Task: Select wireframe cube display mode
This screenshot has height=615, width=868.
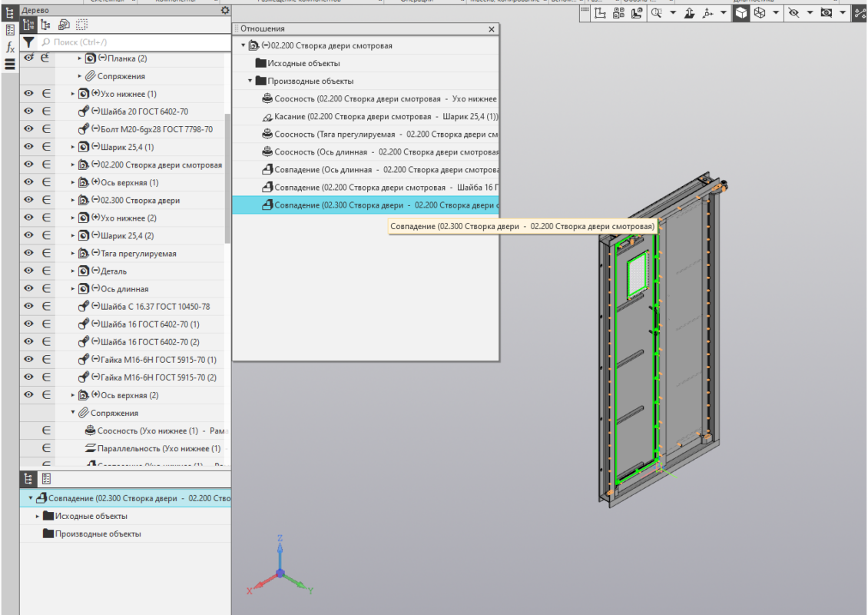Action: coord(760,13)
